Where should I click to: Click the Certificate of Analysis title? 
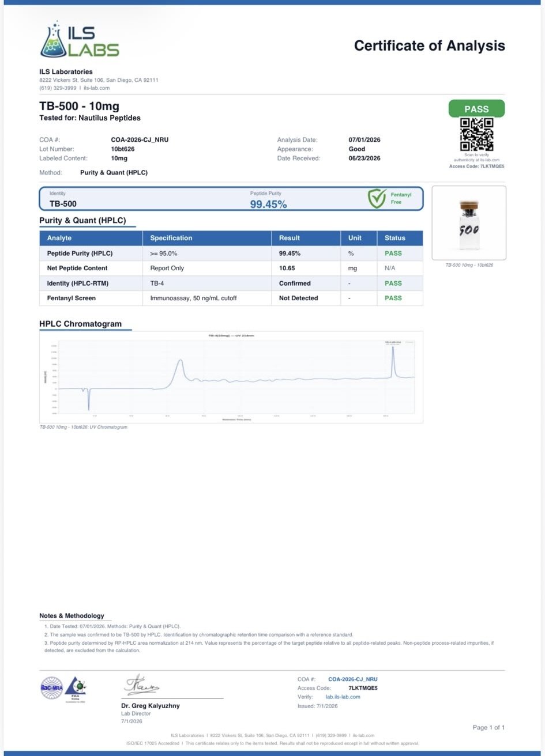(429, 46)
